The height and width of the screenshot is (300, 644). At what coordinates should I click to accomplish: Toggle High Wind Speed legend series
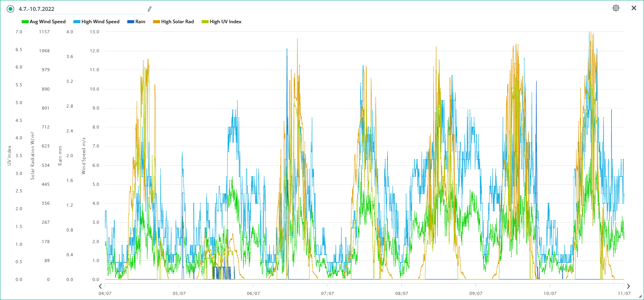pyautogui.click(x=96, y=22)
